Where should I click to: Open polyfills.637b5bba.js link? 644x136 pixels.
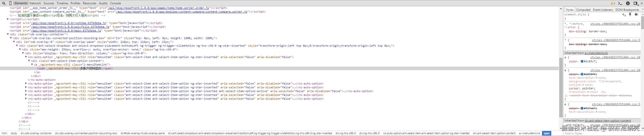tap(70, 27)
